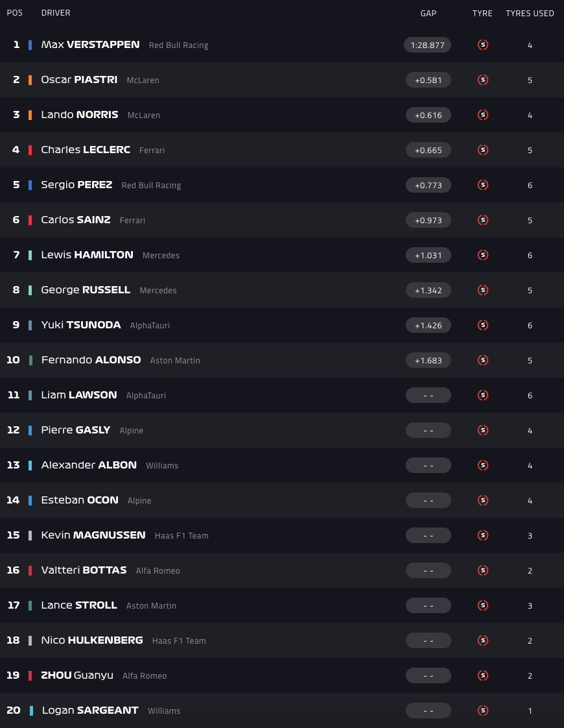Open Max Verstappen's driver name link

click(x=90, y=45)
